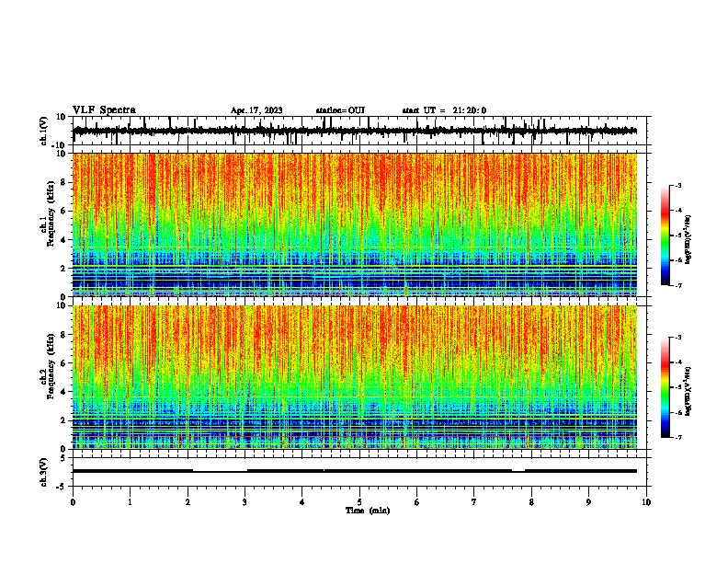
Task: Click time axis tick label '8'
Action: pos(531,502)
